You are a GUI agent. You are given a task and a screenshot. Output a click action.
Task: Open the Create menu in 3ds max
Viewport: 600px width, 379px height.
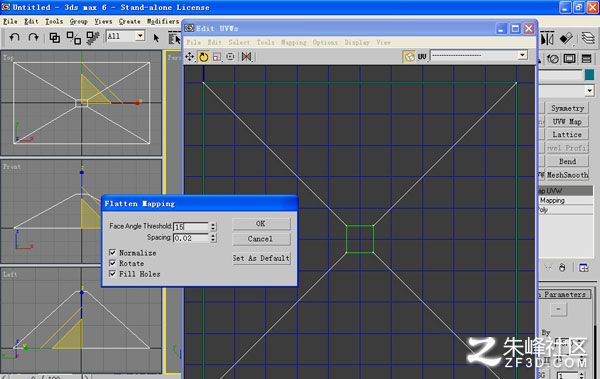[x=130, y=21]
